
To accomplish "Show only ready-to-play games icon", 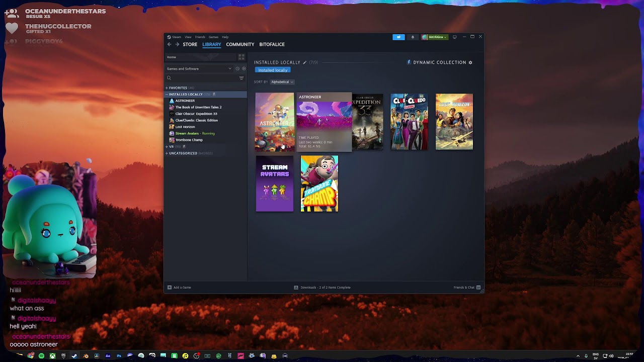I will [244, 69].
